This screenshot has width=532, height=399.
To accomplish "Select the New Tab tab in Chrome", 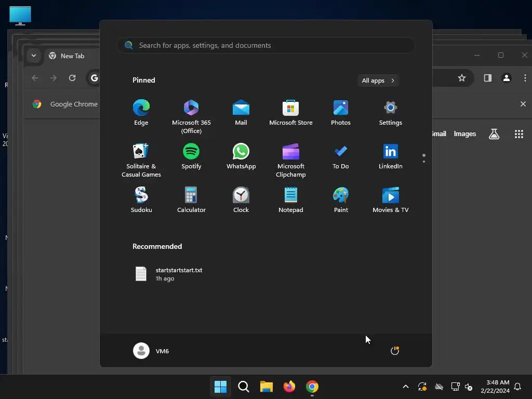I will [71, 56].
